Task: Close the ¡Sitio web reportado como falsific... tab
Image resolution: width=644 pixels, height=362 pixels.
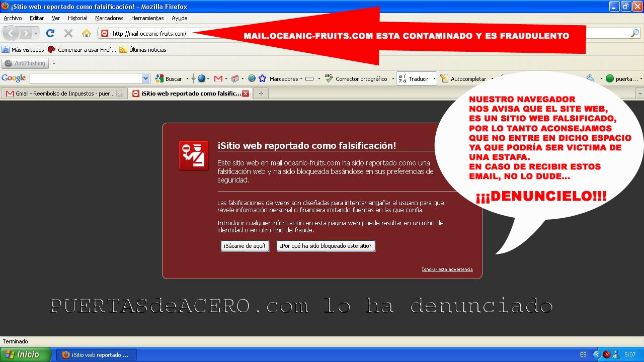Action: pyautogui.click(x=246, y=94)
